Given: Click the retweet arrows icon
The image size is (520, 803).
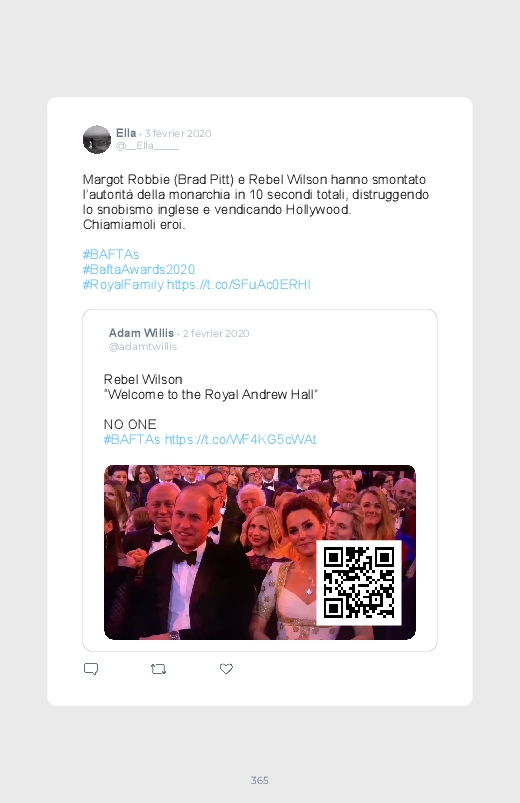Looking at the screenshot, I should tap(158, 669).
